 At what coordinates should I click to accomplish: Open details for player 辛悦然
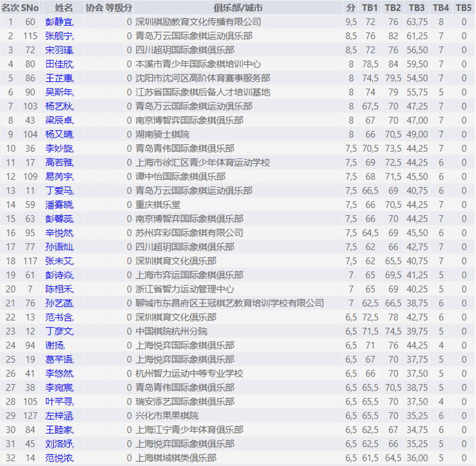click(x=59, y=233)
